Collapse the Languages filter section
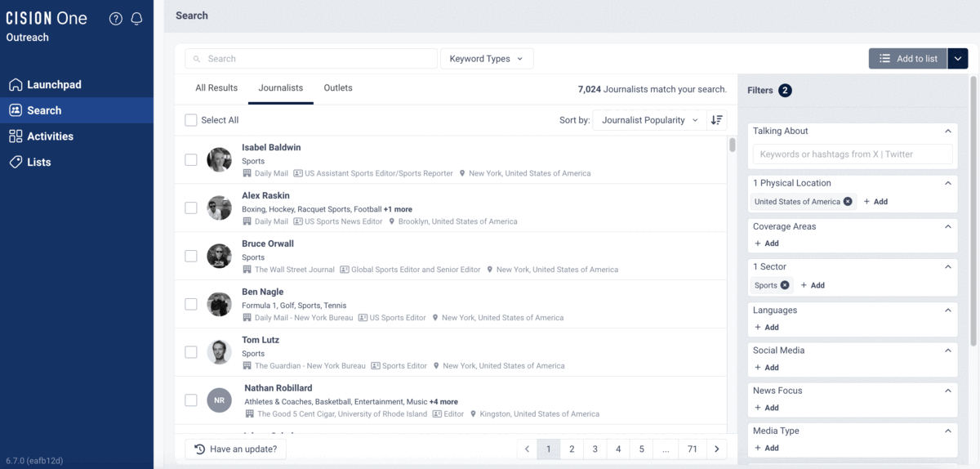This screenshot has width=980, height=469. [948, 310]
